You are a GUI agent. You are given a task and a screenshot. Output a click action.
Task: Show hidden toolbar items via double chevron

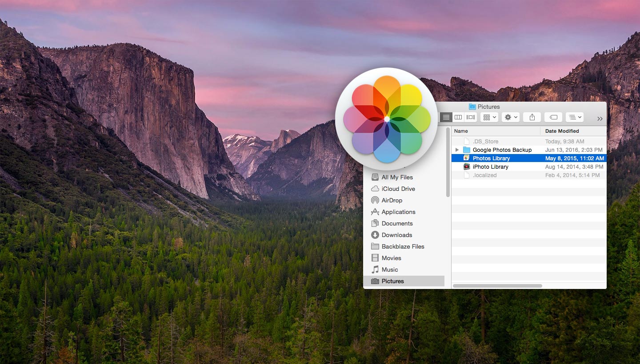pos(600,119)
